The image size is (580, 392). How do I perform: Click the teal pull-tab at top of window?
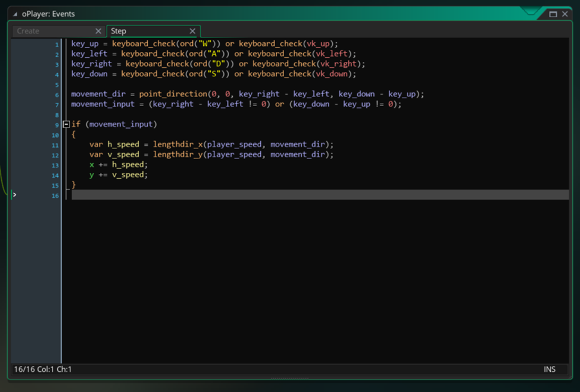coord(531,10)
